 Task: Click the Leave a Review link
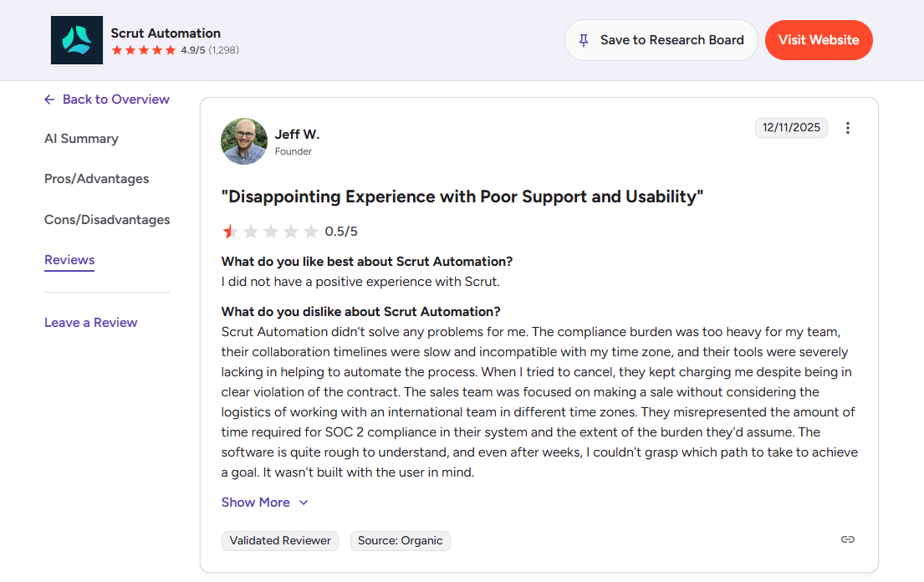coord(90,322)
